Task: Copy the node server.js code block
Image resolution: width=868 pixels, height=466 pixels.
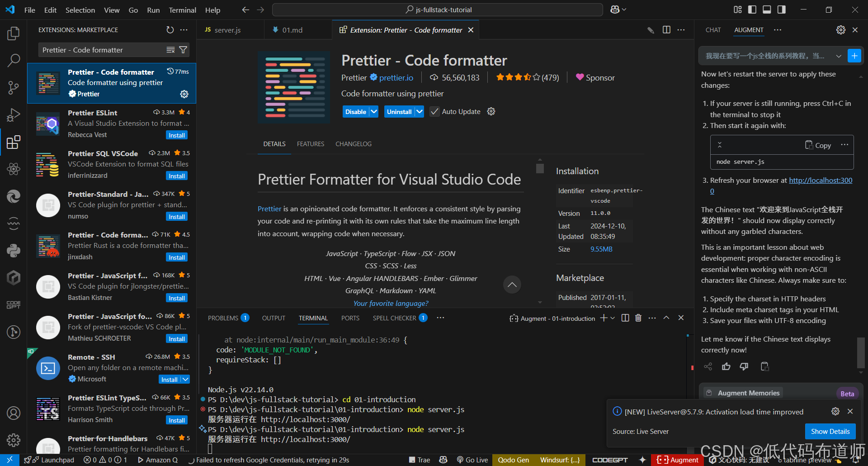Action: click(818, 145)
